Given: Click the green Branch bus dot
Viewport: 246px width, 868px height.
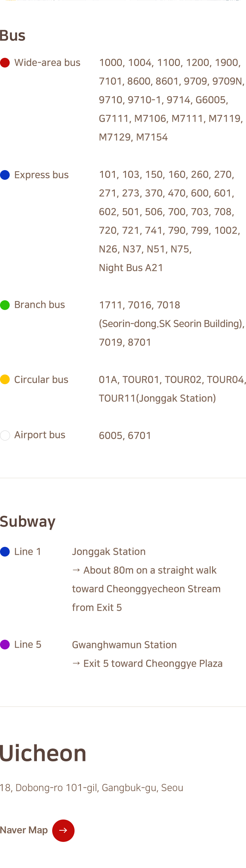Looking at the screenshot, I should click(x=5, y=305).
